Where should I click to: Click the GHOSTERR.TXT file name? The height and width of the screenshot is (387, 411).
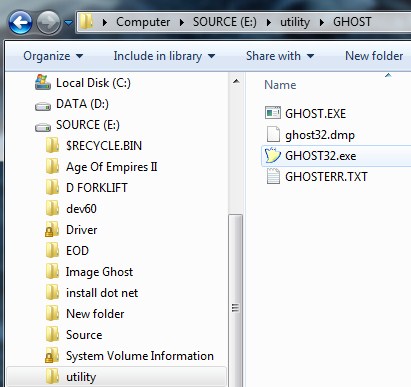coord(326,177)
